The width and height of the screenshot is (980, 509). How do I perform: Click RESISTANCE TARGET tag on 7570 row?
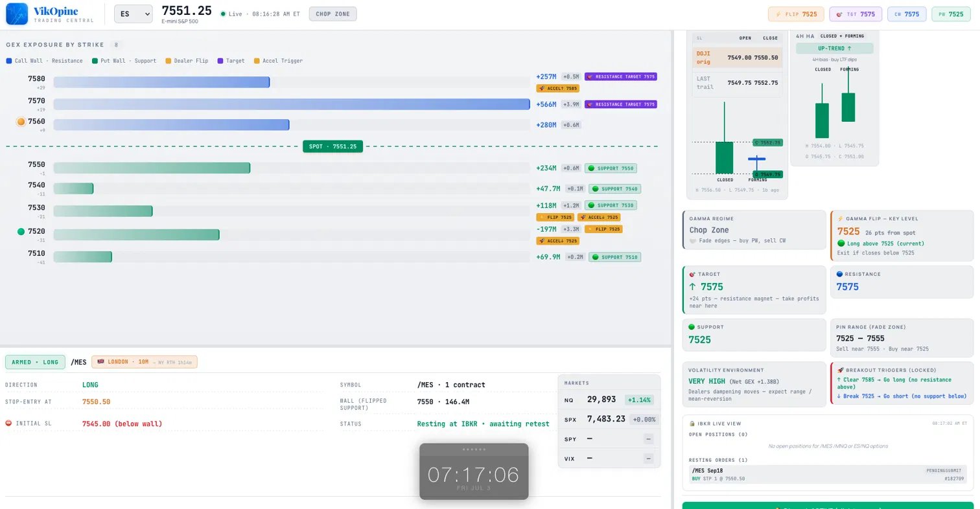click(621, 104)
